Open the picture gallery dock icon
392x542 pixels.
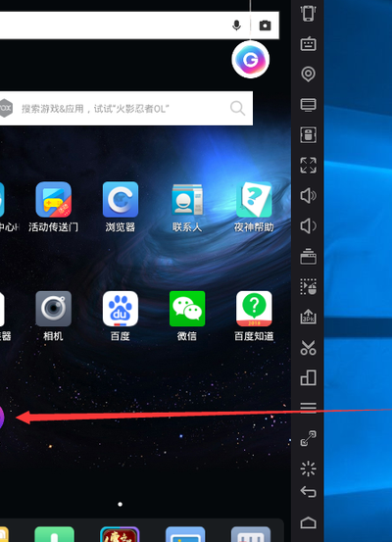tap(185, 534)
